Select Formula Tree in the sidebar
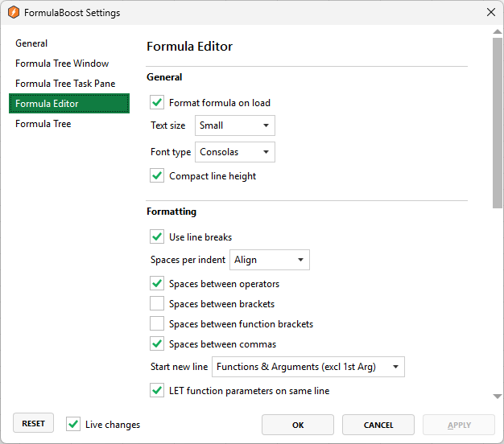The height and width of the screenshot is (444, 504). pyautogui.click(x=43, y=124)
